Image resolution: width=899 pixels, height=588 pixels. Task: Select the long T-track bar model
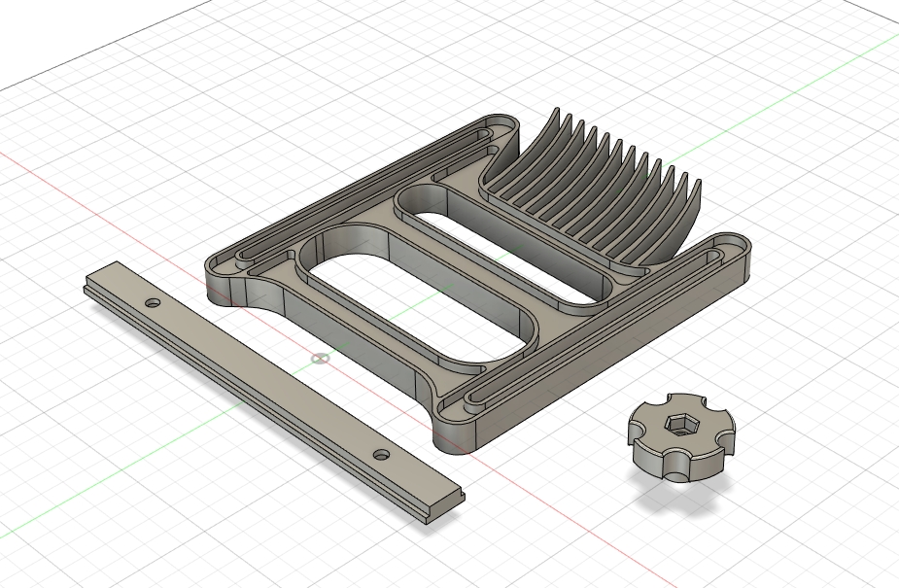tap(273, 394)
